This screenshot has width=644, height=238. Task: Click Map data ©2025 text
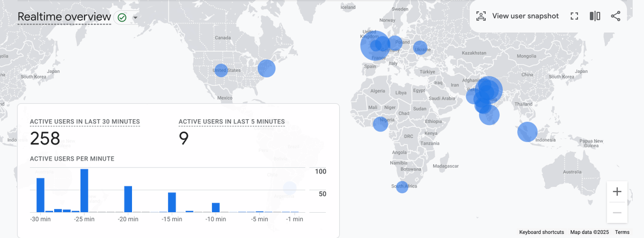coord(589,232)
